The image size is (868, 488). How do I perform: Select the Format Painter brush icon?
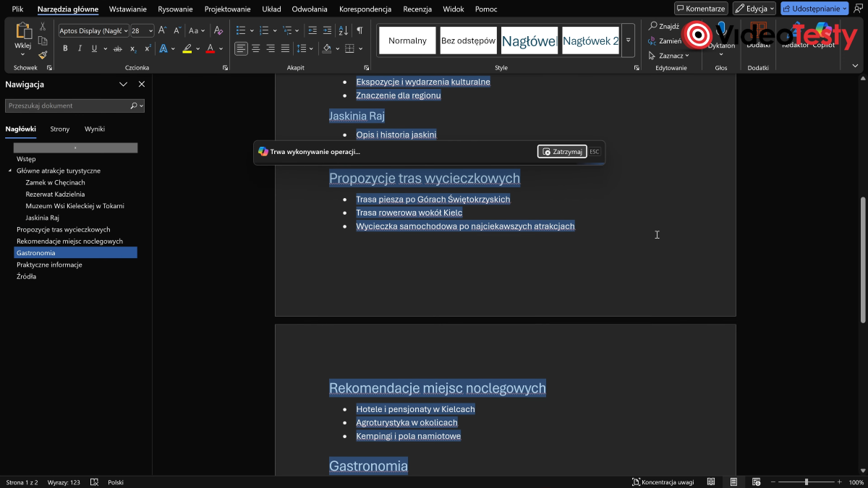coord(43,54)
